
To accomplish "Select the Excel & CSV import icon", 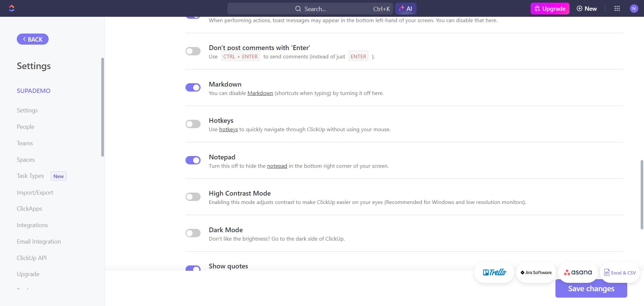I will (x=620, y=272).
